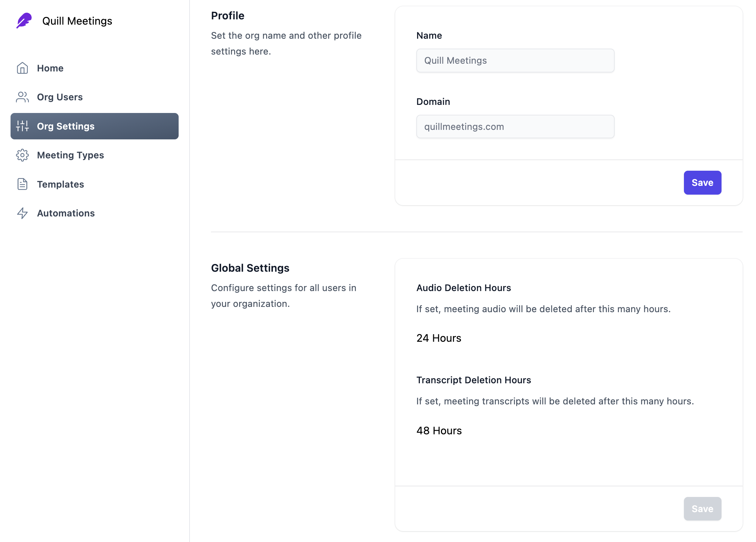Screen dimensions: 756x542
Task: Open the 48 Hours transcript deletion selector
Action: coord(439,430)
